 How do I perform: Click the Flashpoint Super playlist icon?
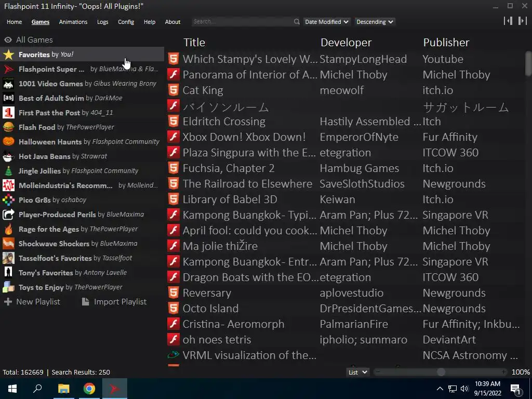tap(8, 69)
